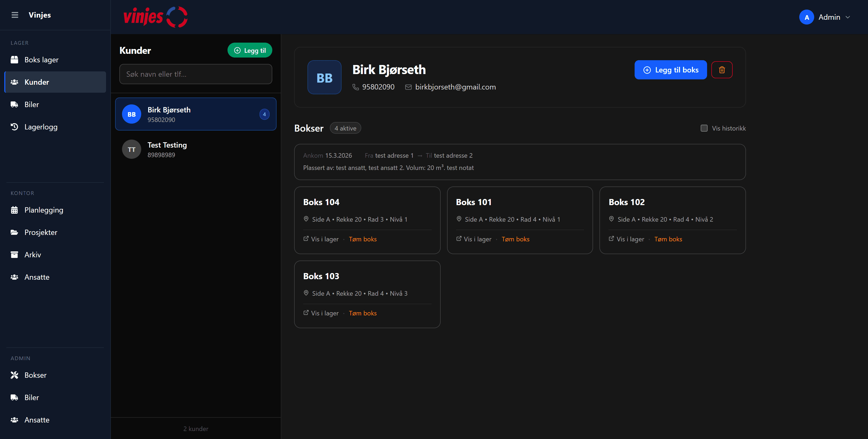Viewport: 868px width, 439px height.
Task: Click the BB avatar in customer header
Action: click(324, 78)
